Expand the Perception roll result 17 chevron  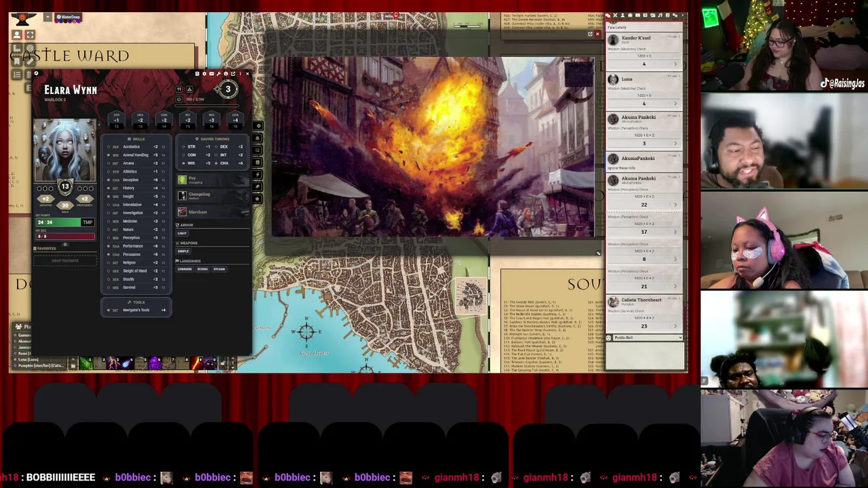(675, 232)
